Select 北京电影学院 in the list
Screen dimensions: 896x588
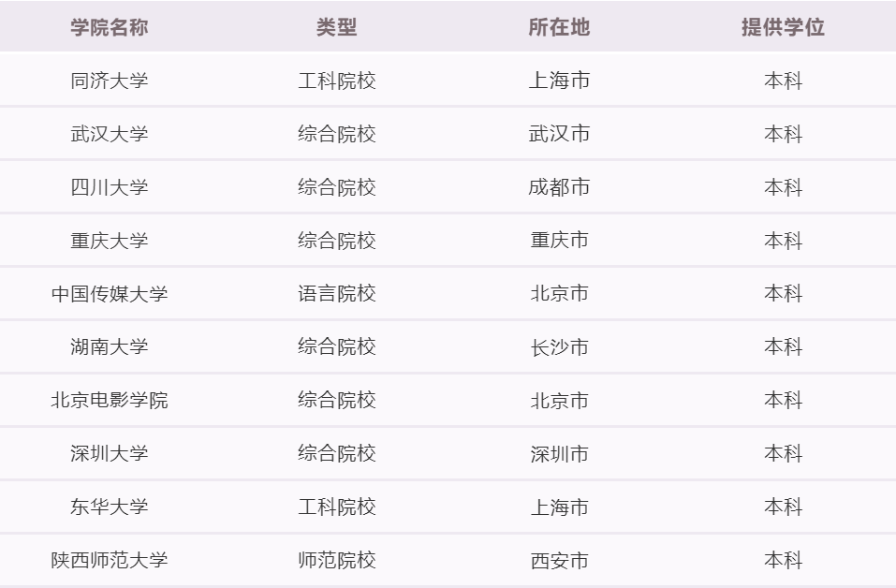[110, 400]
